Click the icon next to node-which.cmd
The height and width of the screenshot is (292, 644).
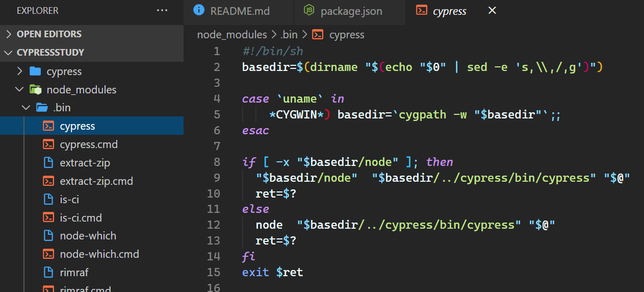point(48,254)
